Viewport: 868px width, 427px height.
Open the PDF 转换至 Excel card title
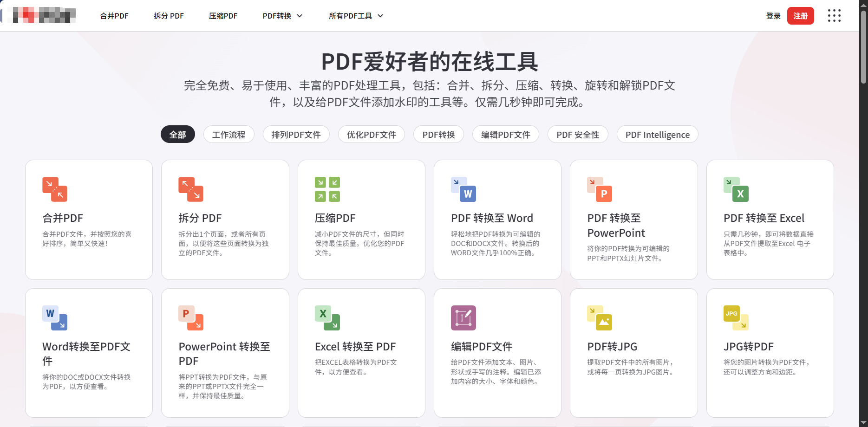coord(764,218)
